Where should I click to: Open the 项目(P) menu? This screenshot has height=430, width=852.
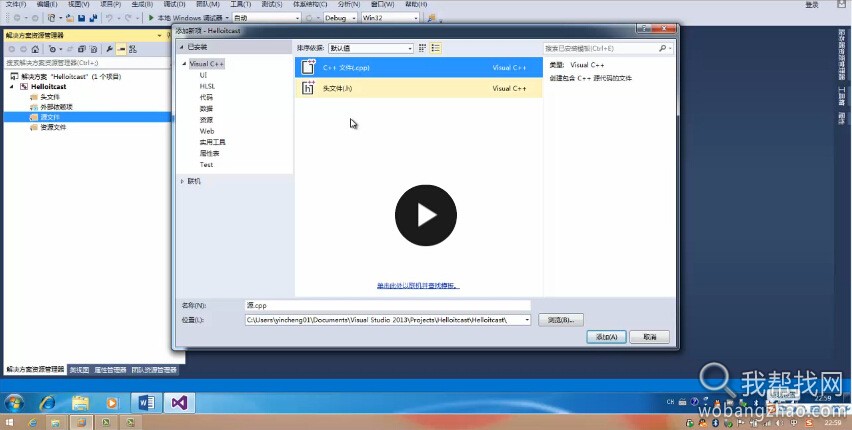coord(110,4)
